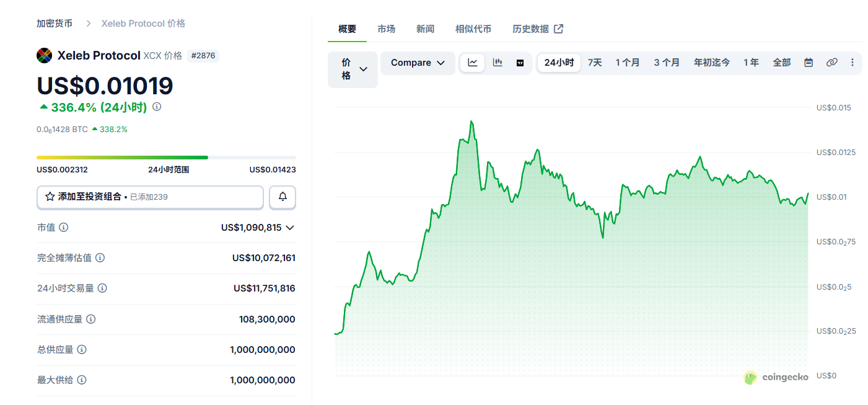Show info tooltip for 流通供应量

tap(90, 319)
